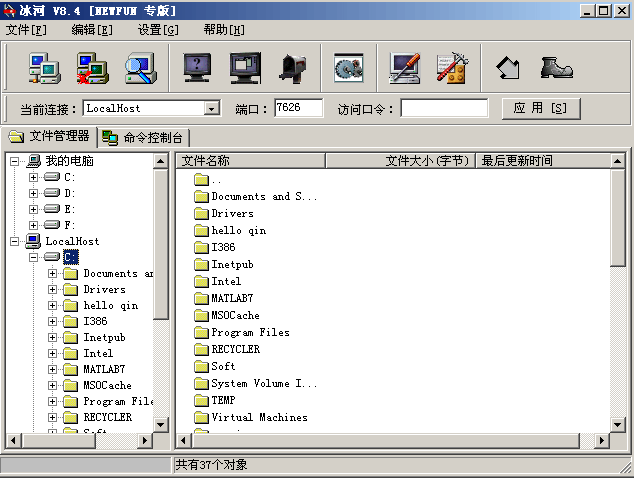Click the tree panel scroll right arrow
This screenshot has height=478, width=634.
145,440
